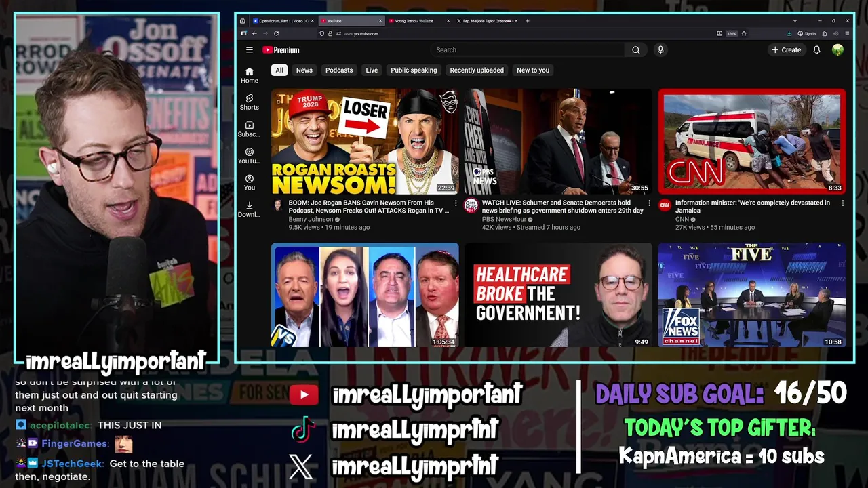
Task: Go back with browser back arrow
Action: 254,33
